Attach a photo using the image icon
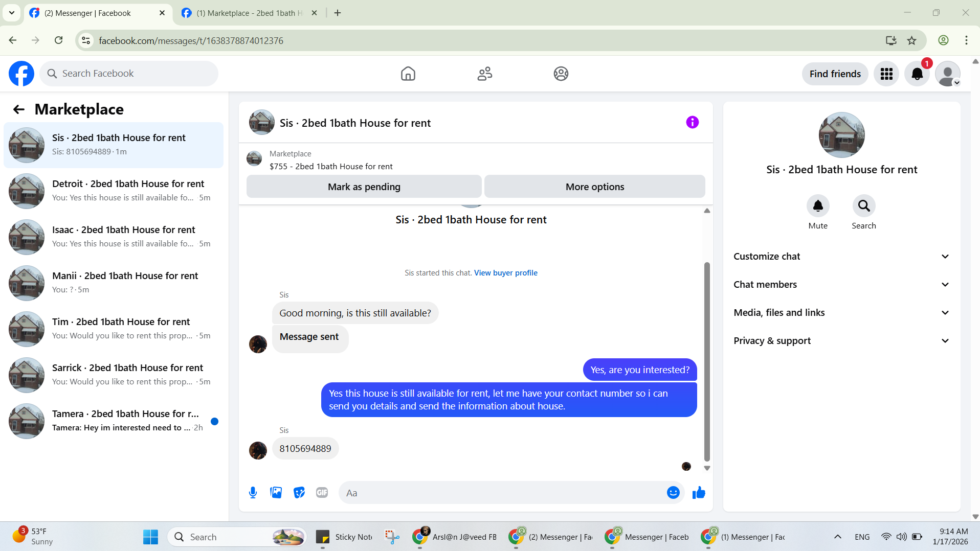Screen dimensions: 980x551 [x=276, y=493]
